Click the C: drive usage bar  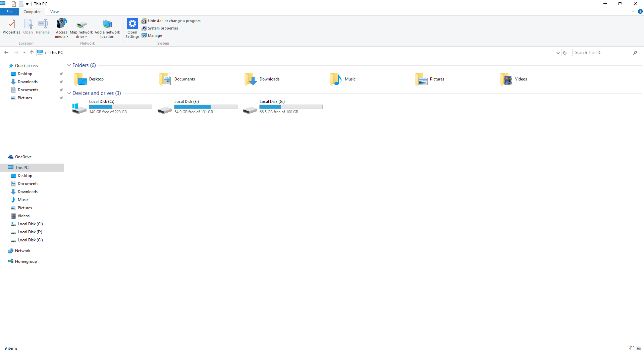coord(121,107)
